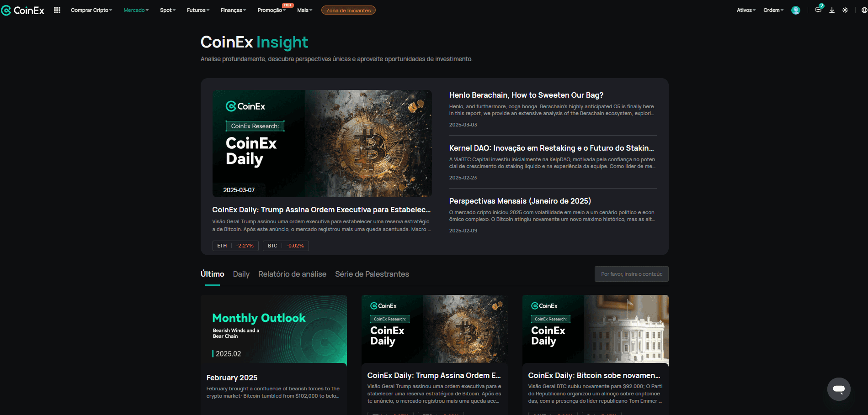This screenshot has height=415, width=868.
Task: Expand the Spot dropdown menu
Action: 168,10
